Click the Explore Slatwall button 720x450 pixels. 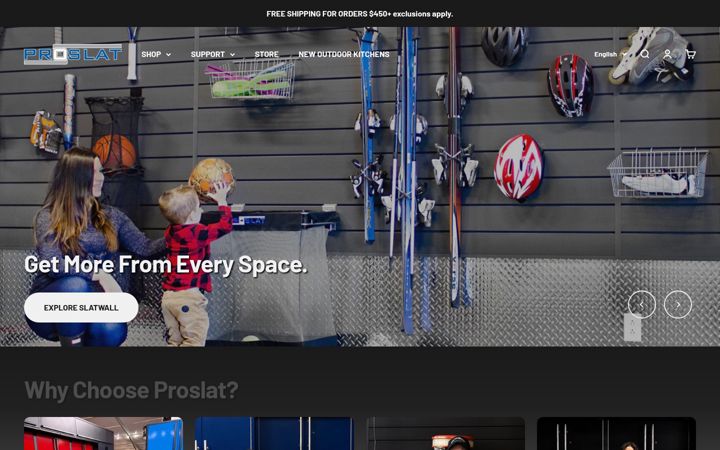[x=81, y=308]
